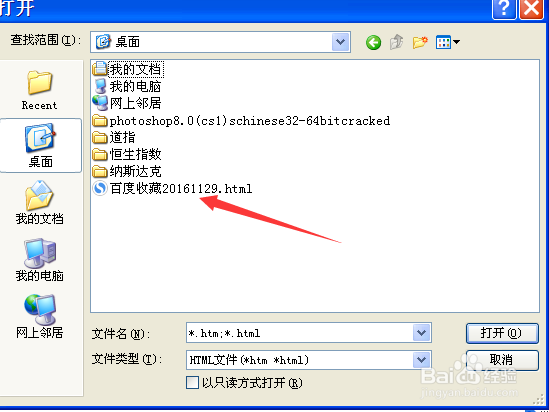This screenshot has width=549, height=412.
Task: Select the 恒生指数 folder
Action: click(x=127, y=154)
